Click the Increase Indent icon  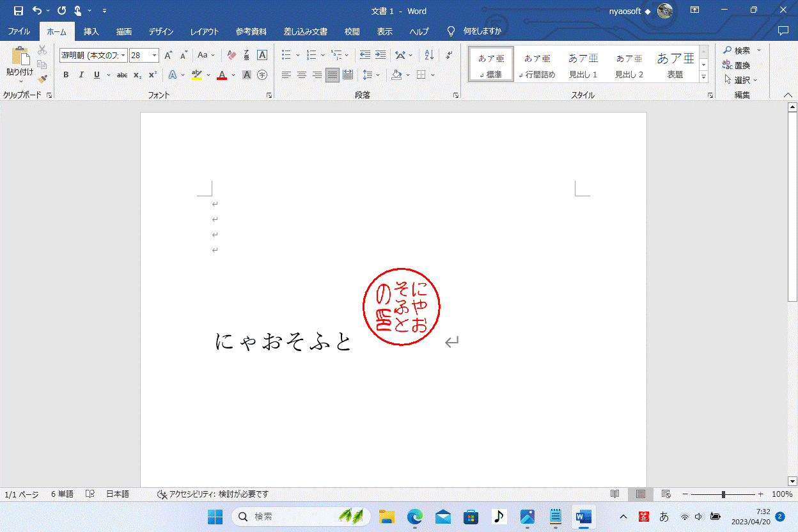click(x=380, y=55)
